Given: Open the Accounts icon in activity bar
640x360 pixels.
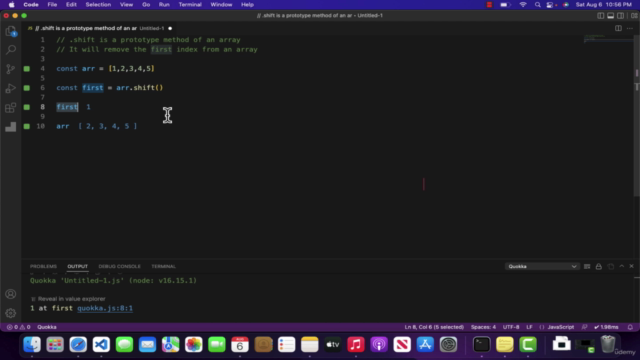Looking at the screenshot, I should [x=11, y=294].
